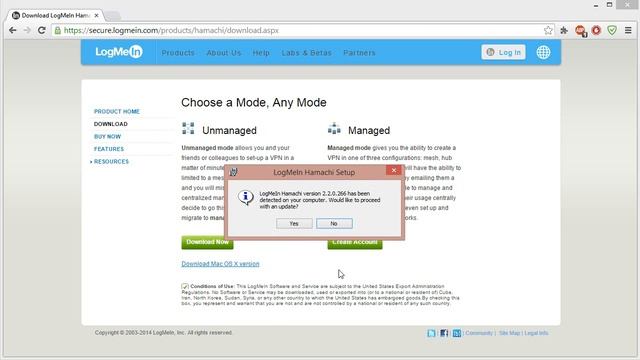The height and width of the screenshot is (360, 640).
Task: Go back using the browser back arrow
Action: click(x=13, y=30)
